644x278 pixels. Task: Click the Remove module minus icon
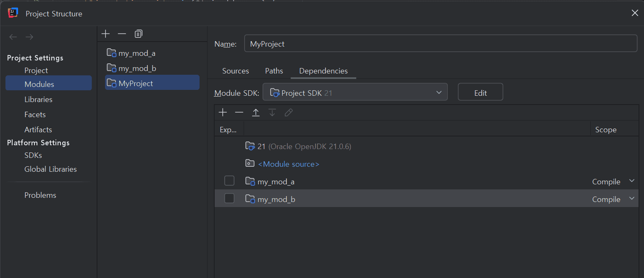coord(122,34)
